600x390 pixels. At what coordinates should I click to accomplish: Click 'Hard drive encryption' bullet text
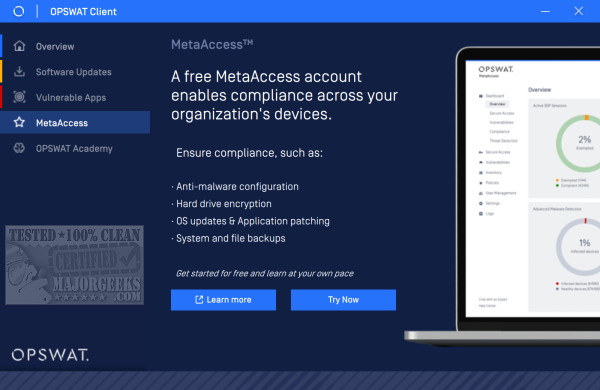[224, 204]
